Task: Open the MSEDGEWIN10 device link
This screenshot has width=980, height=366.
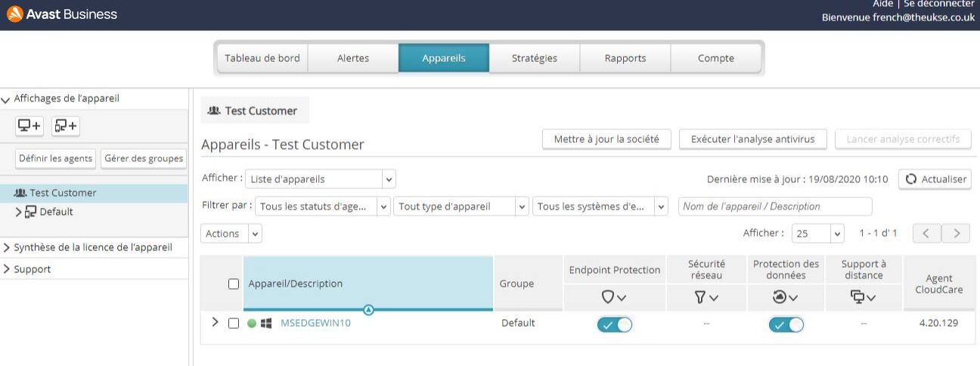Action: (x=315, y=323)
